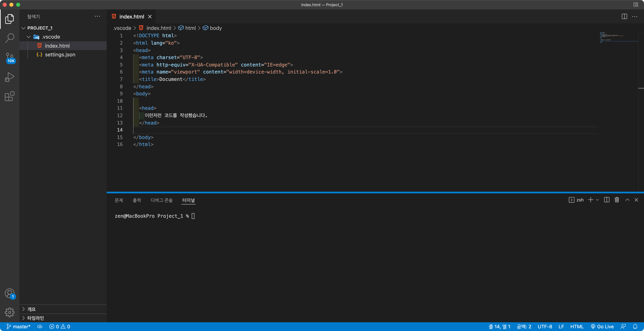
Task: Click line number 14 in gutter
Action: point(120,130)
